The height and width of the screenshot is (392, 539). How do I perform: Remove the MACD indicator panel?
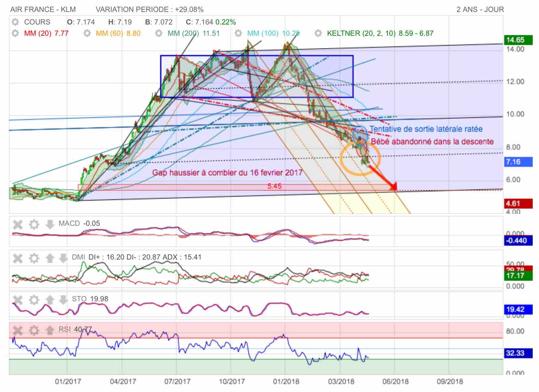(x=18, y=224)
